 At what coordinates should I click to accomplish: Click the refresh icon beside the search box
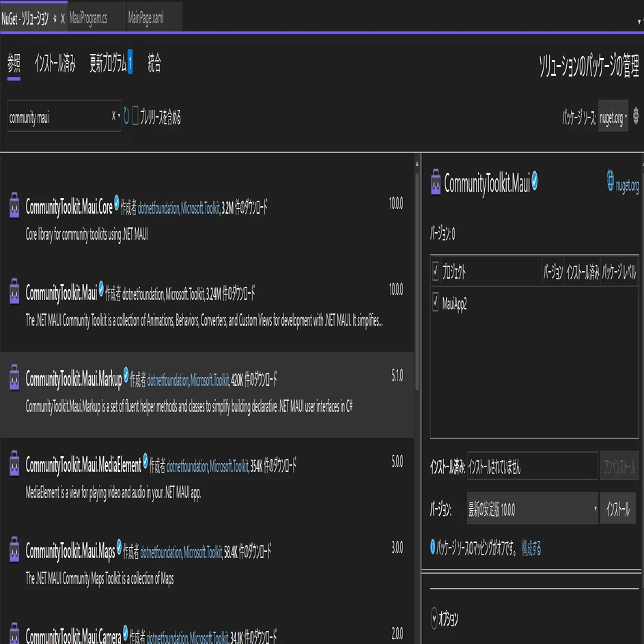126,116
